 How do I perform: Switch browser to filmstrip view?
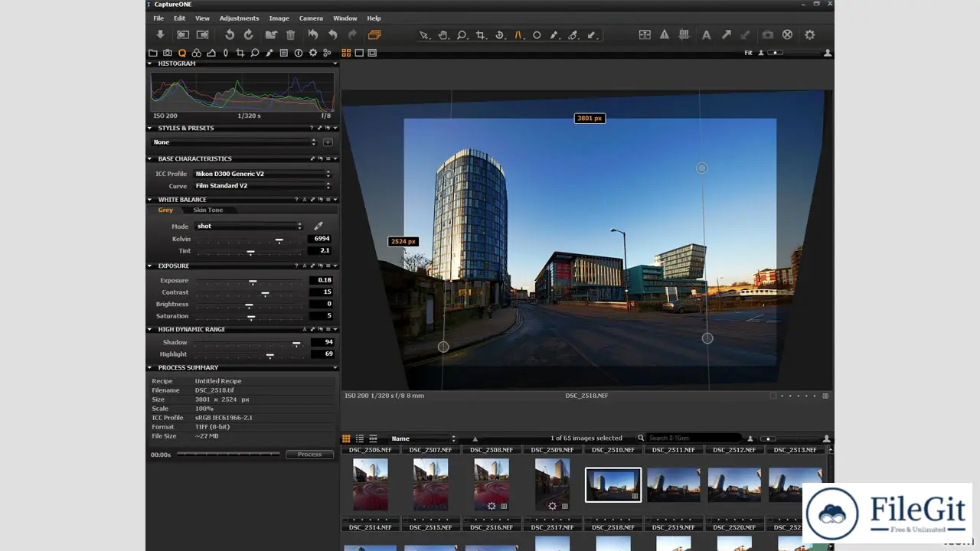point(374,439)
